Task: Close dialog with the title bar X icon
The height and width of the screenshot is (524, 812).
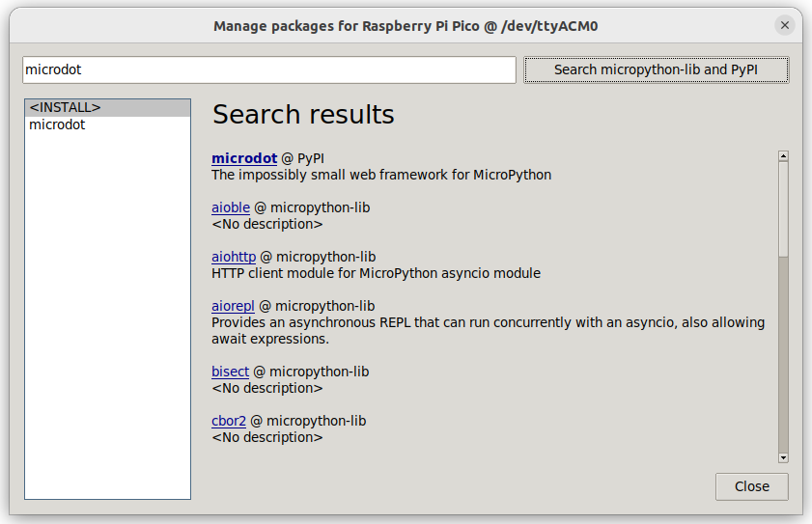Action: point(785,25)
